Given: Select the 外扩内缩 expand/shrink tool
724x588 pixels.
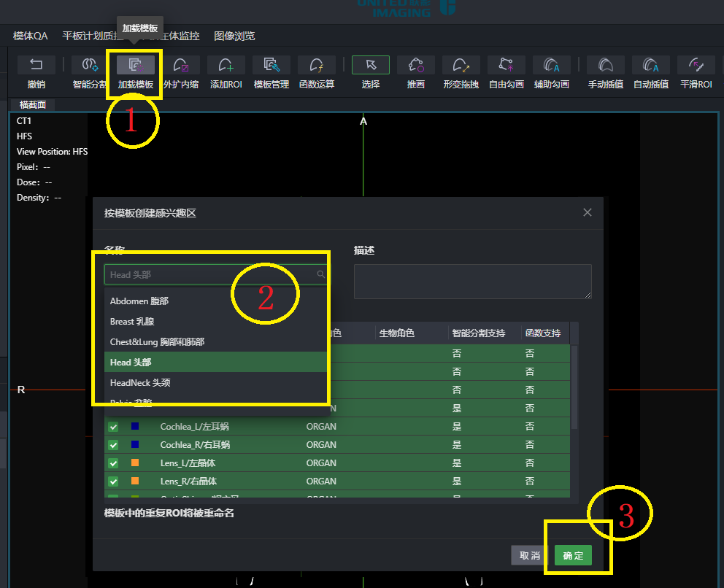Looking at the screenshot, I should tap(180, 72).
